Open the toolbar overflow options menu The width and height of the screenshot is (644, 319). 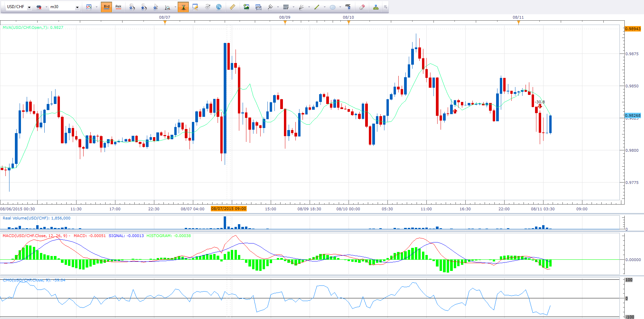(x=385, y=7)
